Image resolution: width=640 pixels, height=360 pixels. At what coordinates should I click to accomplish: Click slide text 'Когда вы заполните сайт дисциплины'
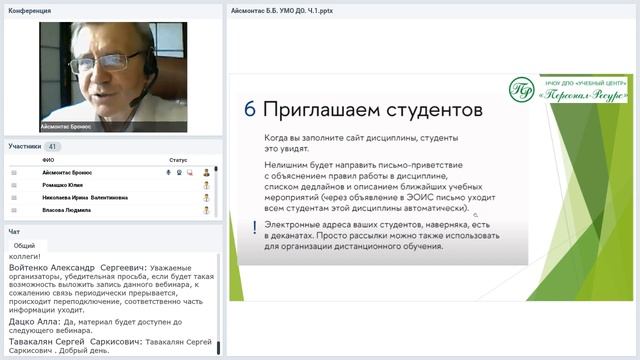(x=342, y=138)
